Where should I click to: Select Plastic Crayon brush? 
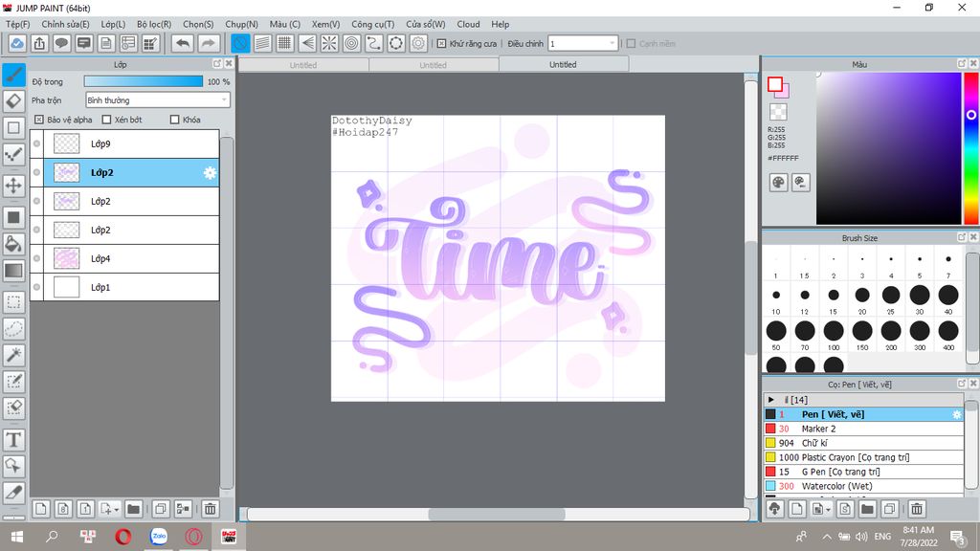(x=863, y=457)
